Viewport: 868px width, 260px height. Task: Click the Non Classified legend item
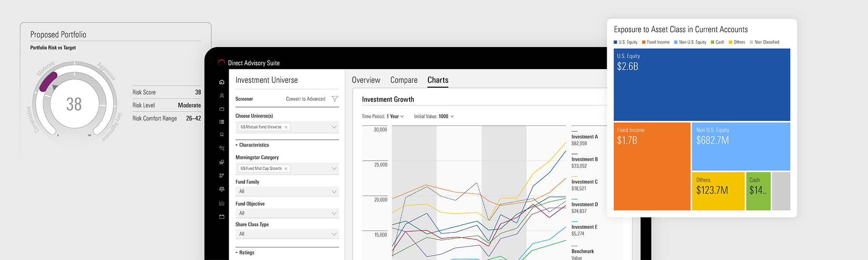click(764, 42)
